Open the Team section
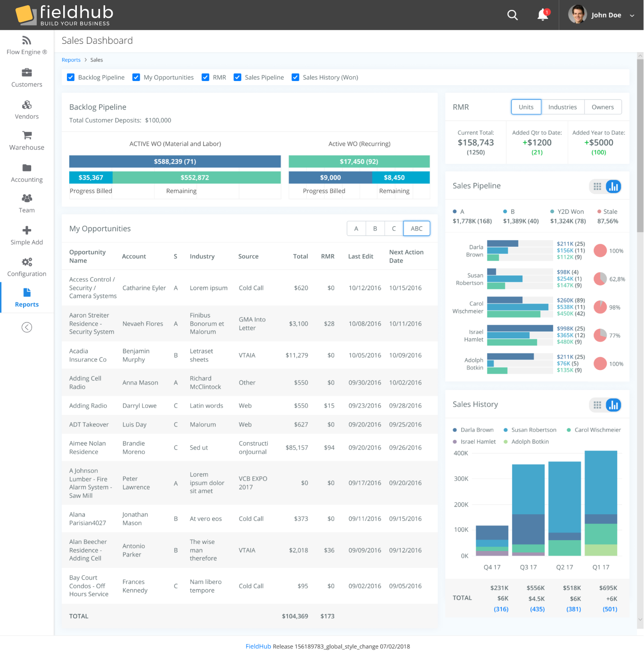The width and height of the screenshot is (644, 656). pos(26,203)
